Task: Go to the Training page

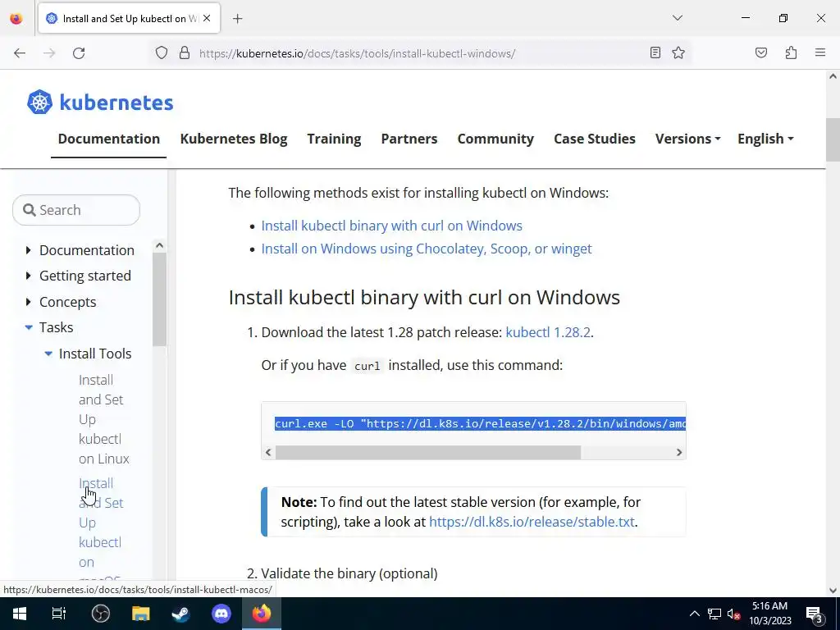Action: (x=334, y=139)
